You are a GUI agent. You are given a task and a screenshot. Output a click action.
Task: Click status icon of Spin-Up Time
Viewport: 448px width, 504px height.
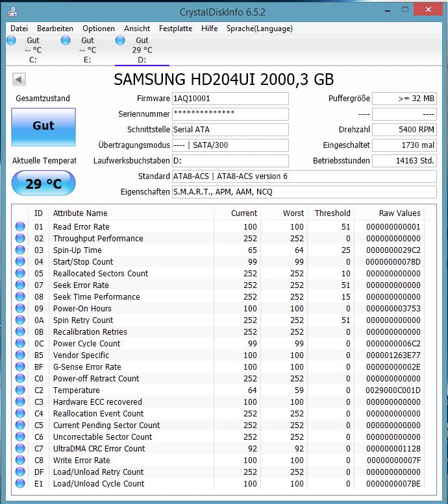pos(20,250)
